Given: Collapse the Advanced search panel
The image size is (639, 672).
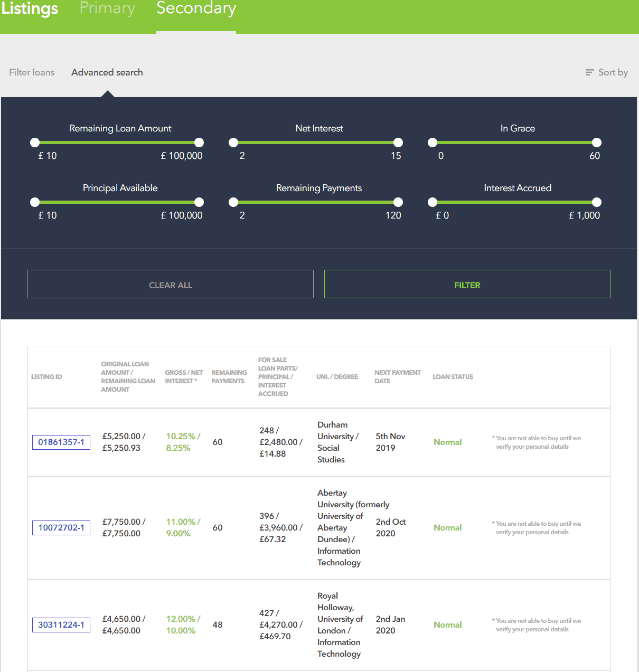Looking at the screenshot, I should click(107, 72).
